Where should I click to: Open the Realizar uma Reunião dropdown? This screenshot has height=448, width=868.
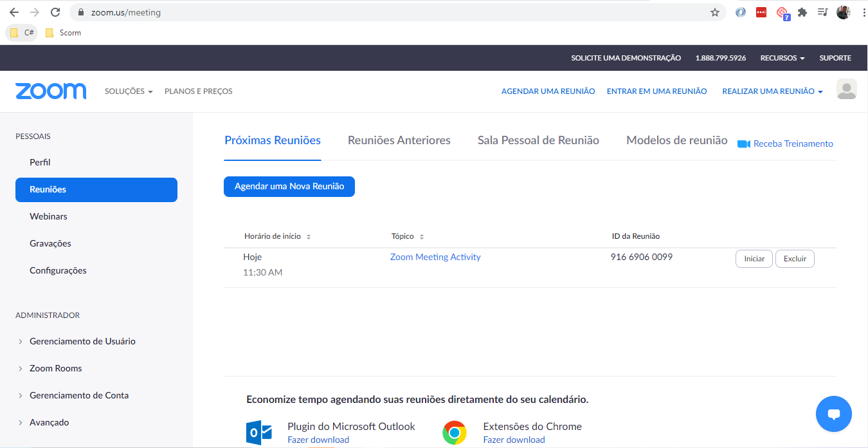772,91
